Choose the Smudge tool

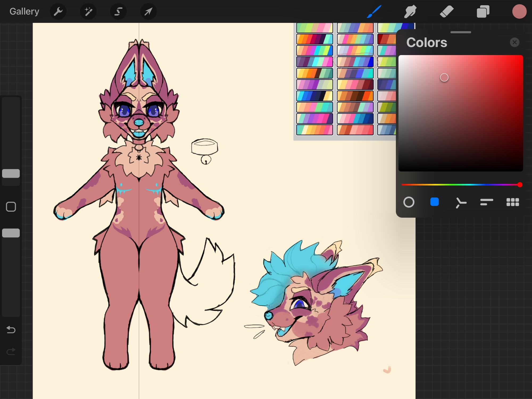410,11
